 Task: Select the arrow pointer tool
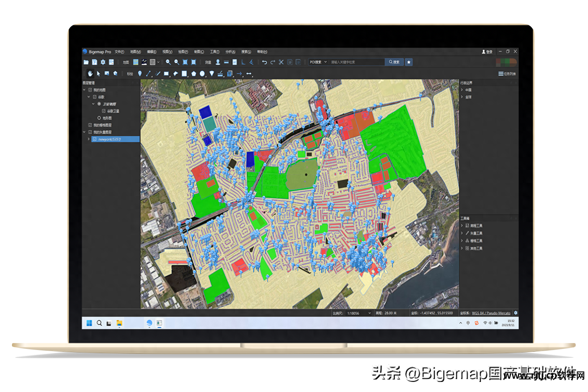98,74
